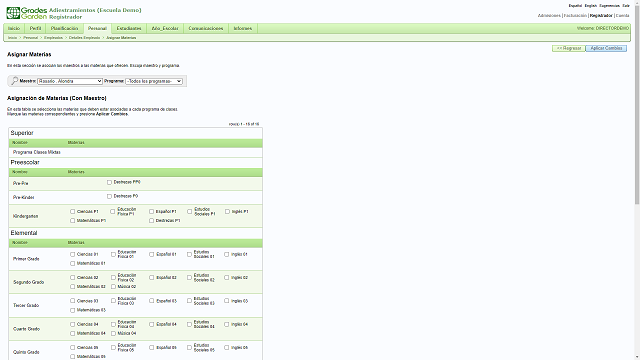Switch language to Español
This screenshot has height=360, width=640.
575,6
